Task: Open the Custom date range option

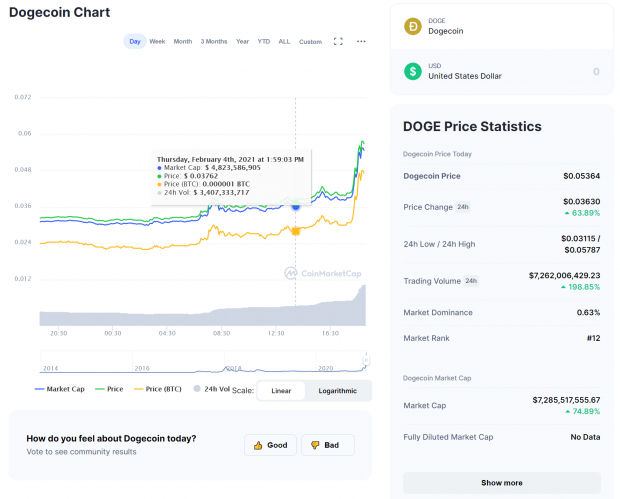Action: point(310,42)
